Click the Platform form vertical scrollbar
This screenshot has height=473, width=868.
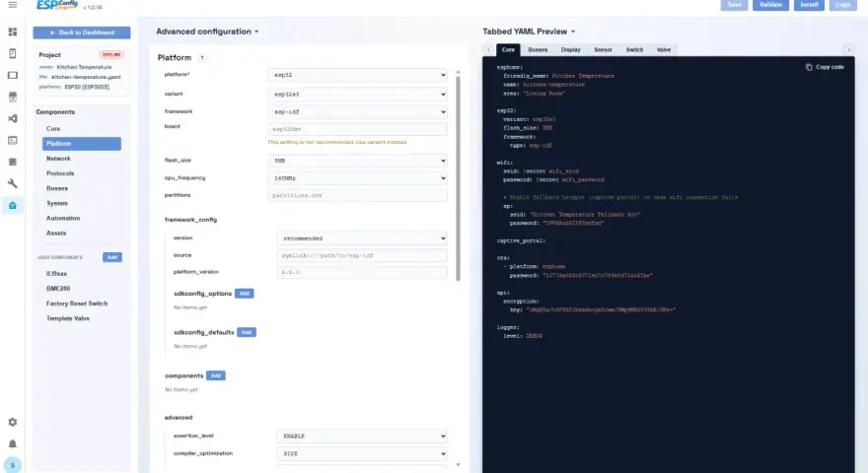pyautogui.click(x=458, y=178)
